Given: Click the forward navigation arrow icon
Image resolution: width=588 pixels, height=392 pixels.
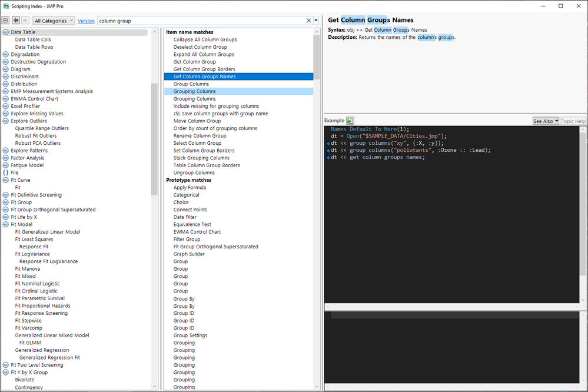Looking at the screenshot, I should [x=25, y=21].
